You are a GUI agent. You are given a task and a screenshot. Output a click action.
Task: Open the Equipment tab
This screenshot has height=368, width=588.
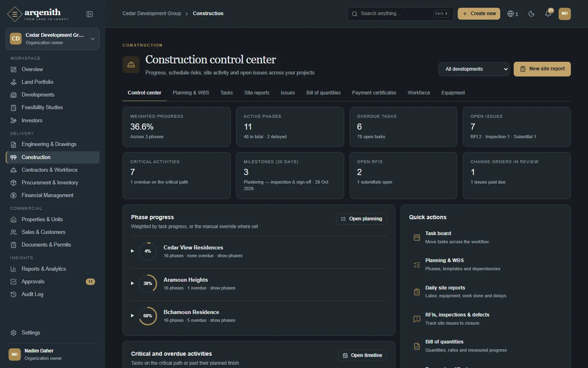[x=453, y=93]
